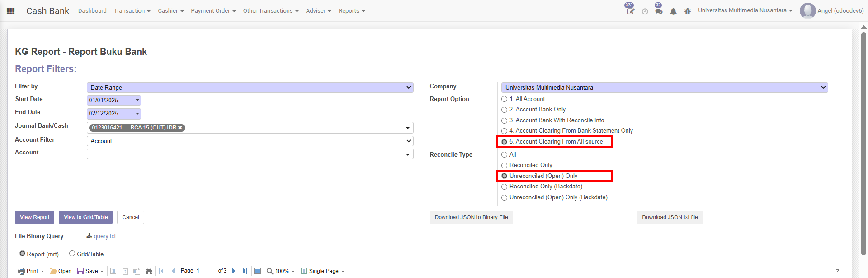Go to next page arrow in report viewer
The width and height of the screenshot is (868, 278).
point(234,271)
